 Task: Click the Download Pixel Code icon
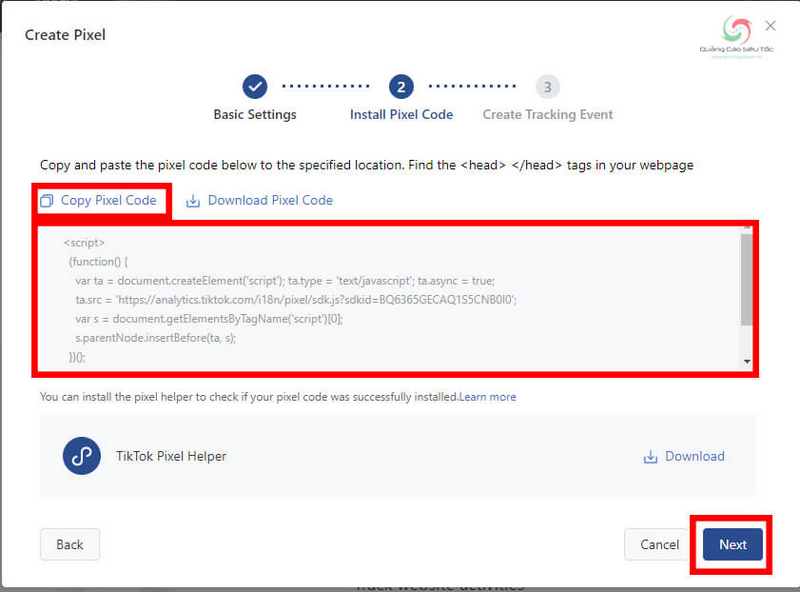(193, 201)
